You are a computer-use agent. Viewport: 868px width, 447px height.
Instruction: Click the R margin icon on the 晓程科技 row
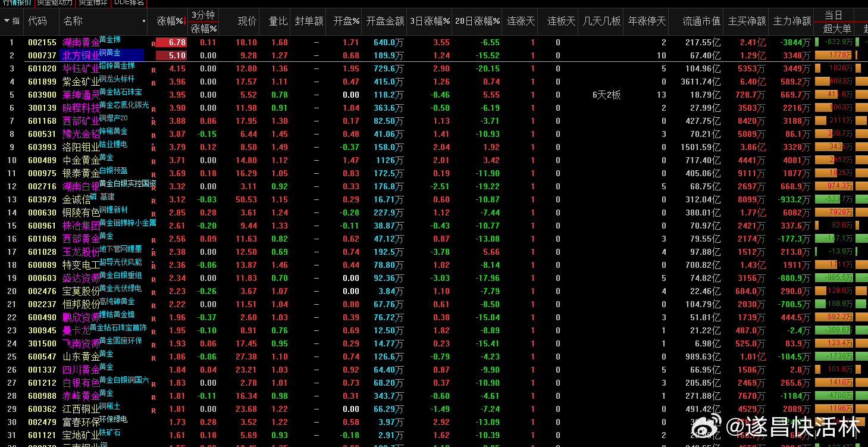[153, 109]
